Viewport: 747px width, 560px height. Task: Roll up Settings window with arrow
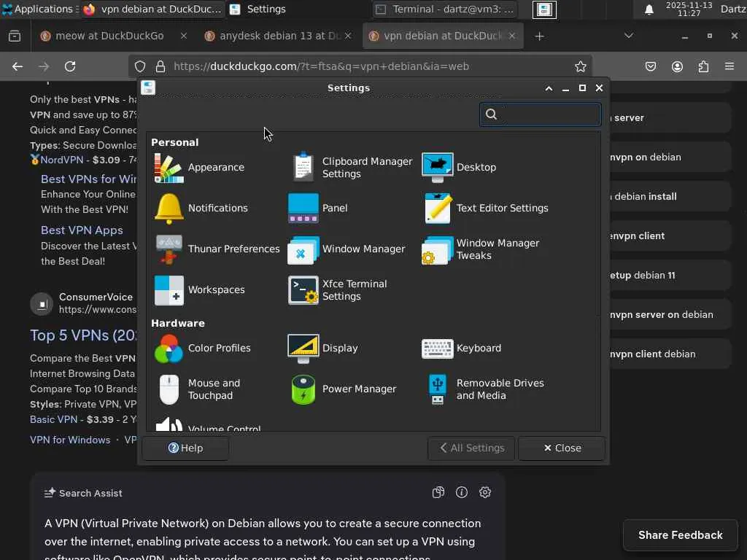coord(549,88)
